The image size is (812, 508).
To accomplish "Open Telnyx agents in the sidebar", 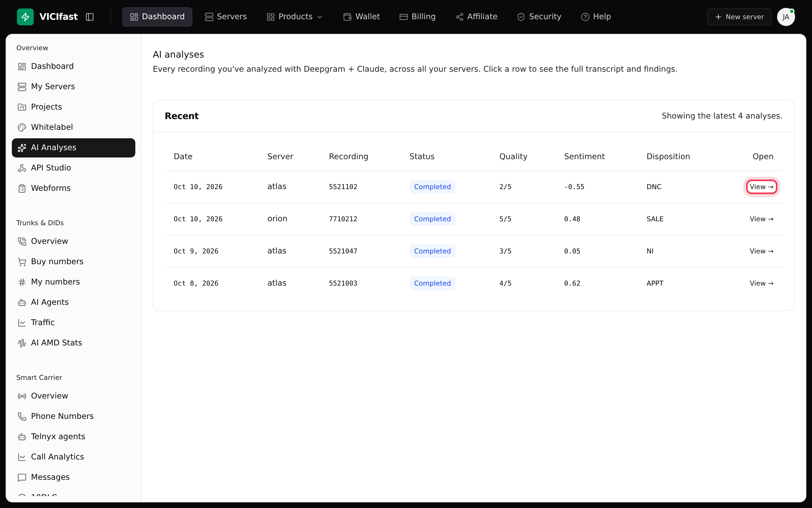I will click(74, 436).
